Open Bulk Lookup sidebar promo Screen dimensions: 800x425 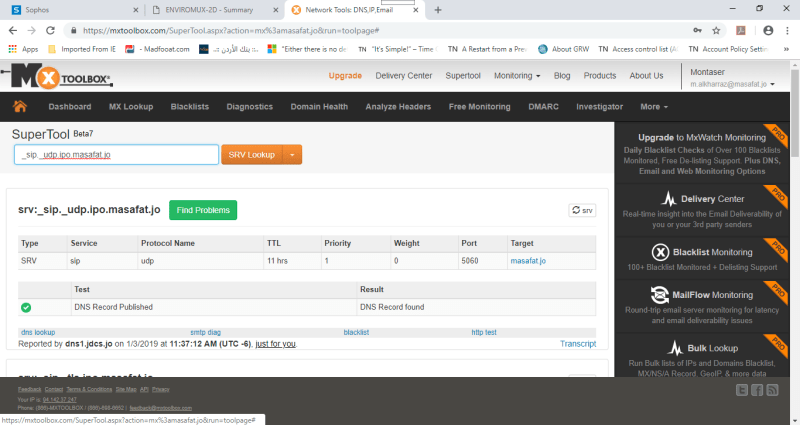[702, 356]
